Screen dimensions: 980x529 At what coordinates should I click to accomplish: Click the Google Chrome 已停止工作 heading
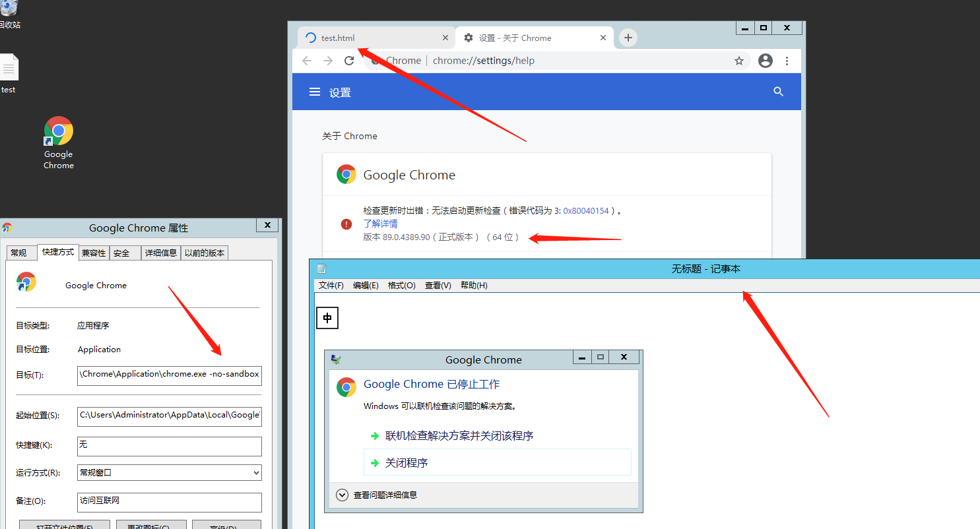pyautogui.click(x=432, y=385)
